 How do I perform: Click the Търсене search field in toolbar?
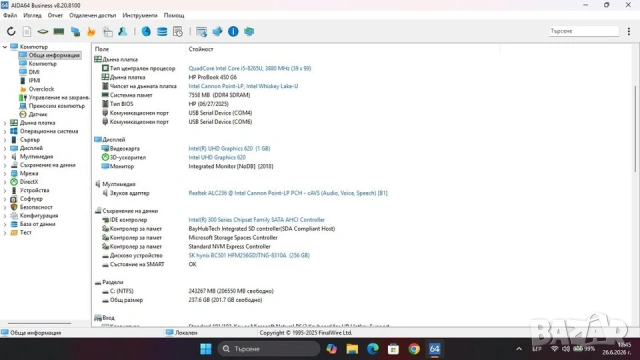584,31
